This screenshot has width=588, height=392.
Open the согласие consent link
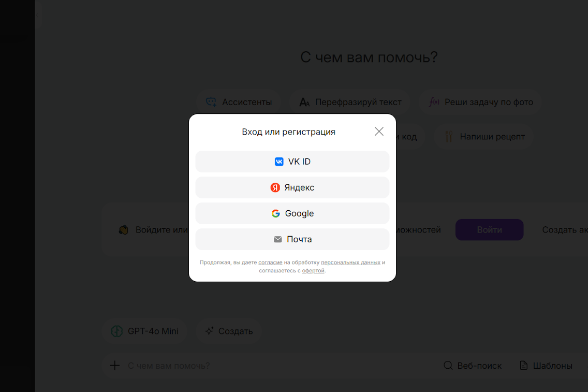[x=270, y=263]
